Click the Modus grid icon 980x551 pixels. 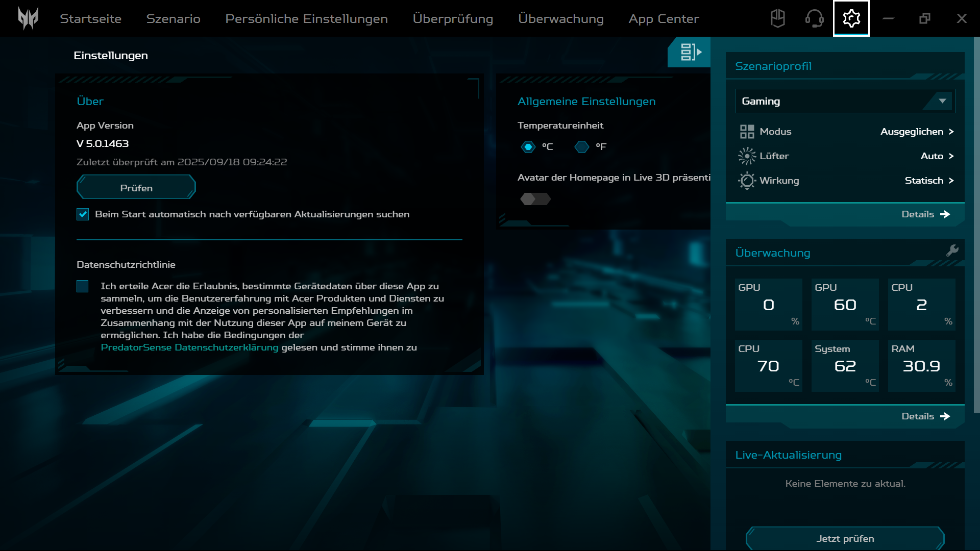coord(747,132)
